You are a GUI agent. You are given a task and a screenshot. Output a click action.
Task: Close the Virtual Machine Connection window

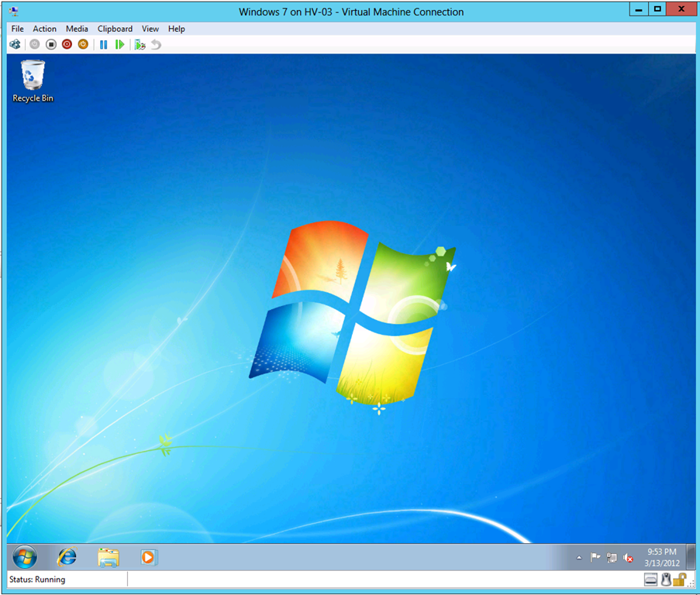pos(681,9)
